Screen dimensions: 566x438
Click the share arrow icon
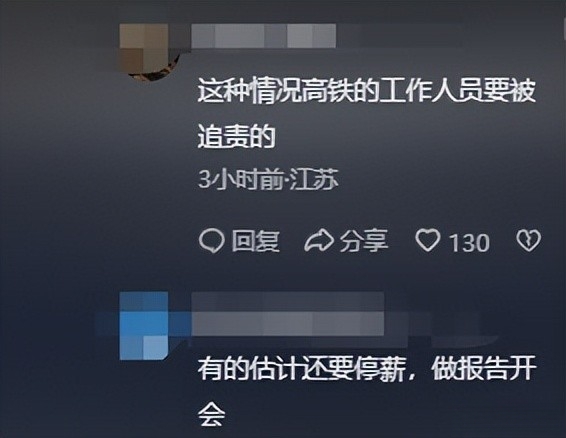tap(319, 241)
